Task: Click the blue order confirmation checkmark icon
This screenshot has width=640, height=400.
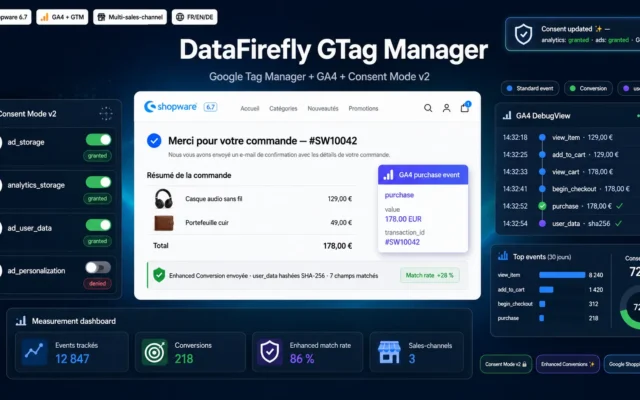Action: (154, 141)
